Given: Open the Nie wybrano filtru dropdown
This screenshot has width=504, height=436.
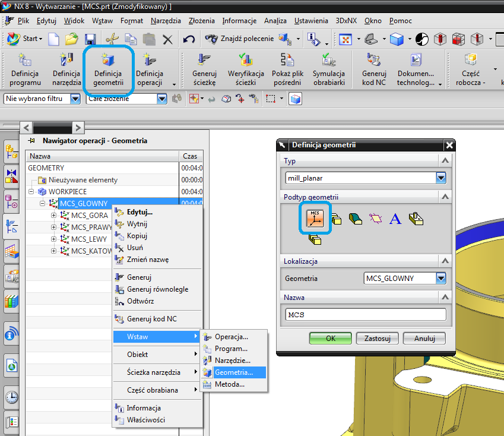Looking at the screenshot, I should coord(75,99).
